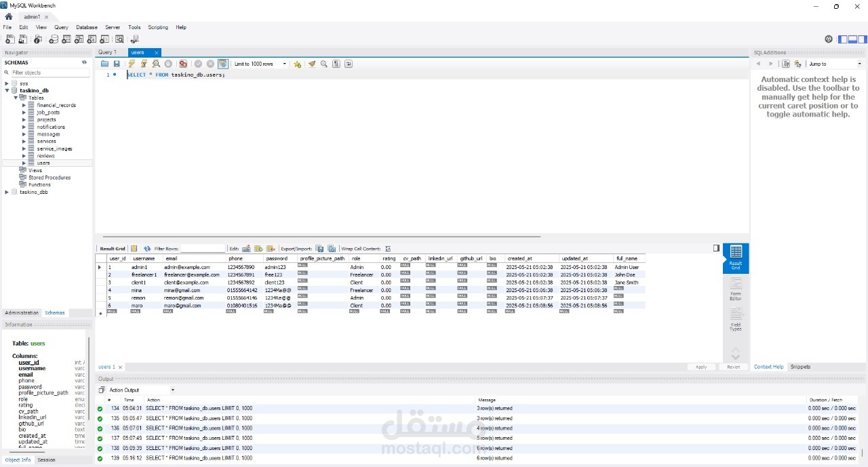This screenshot has width=868, height=467.
Task: Click the Filter Rows input field
Action: pyautogui.click(x=203, y=249)
